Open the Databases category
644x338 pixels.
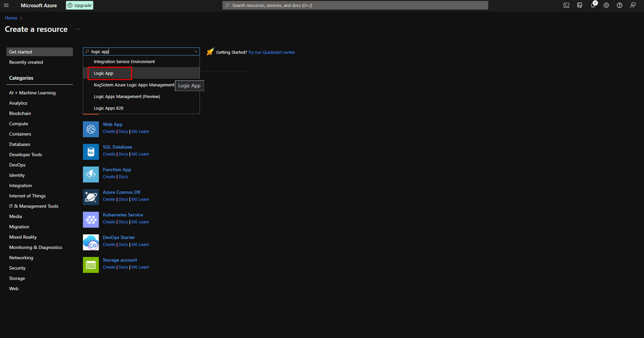click(x=20, y=144)
